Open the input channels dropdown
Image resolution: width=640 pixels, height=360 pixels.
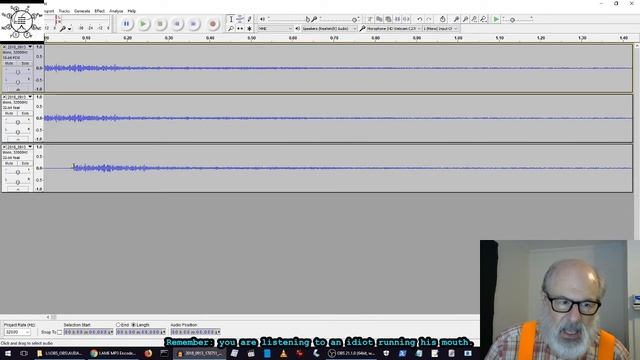click(x=440, y=29)
